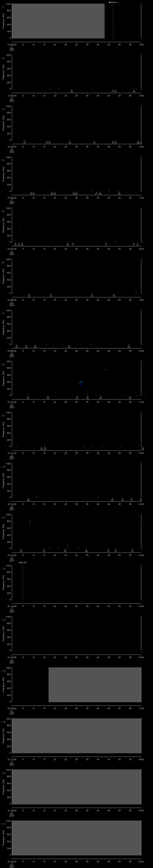The width and height of the screenshot is (153, 868).
Task: Select panel number label (13)
Action: (3, 619)
